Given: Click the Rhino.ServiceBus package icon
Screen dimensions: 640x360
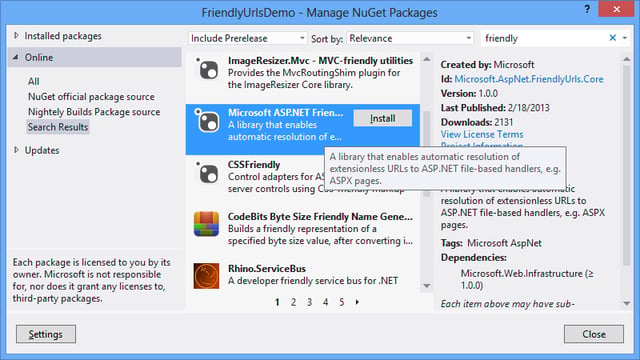Looking at the screenshot, I should [207, 276].
